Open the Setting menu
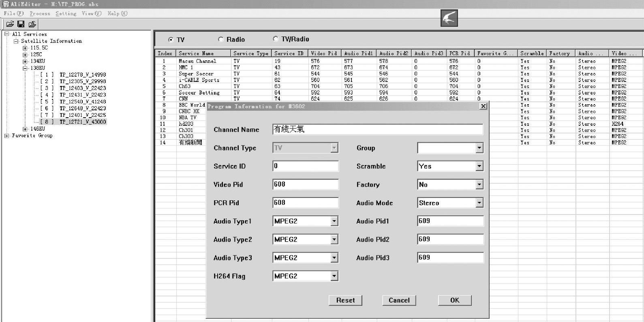 [66, 13]
